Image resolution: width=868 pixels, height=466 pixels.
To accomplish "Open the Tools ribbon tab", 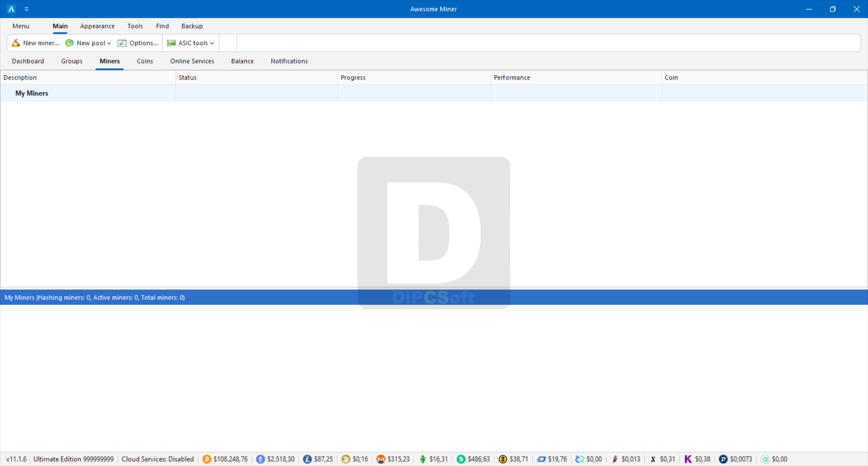I will click(135, 26).
